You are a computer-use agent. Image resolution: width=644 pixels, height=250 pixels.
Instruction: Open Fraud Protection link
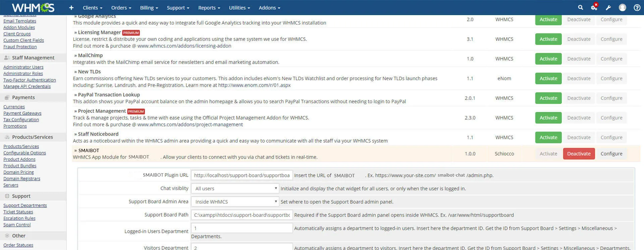click(20, 47)
